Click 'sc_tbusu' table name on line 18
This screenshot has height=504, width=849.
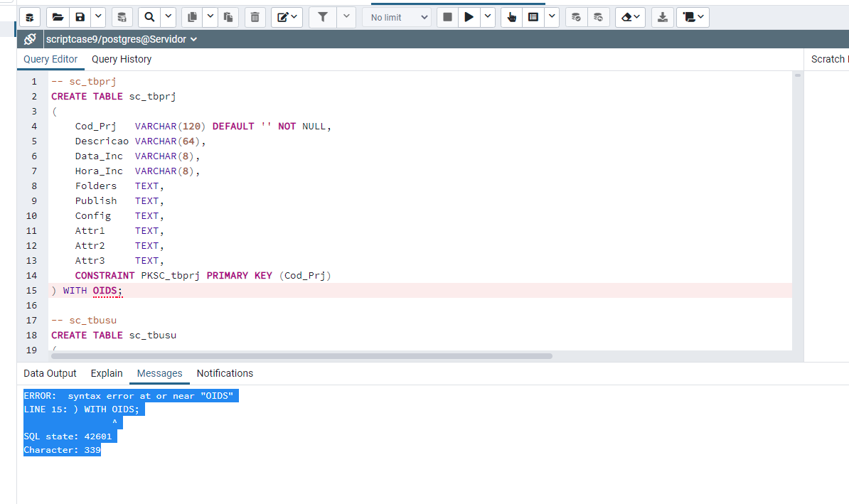coord(153,335)
